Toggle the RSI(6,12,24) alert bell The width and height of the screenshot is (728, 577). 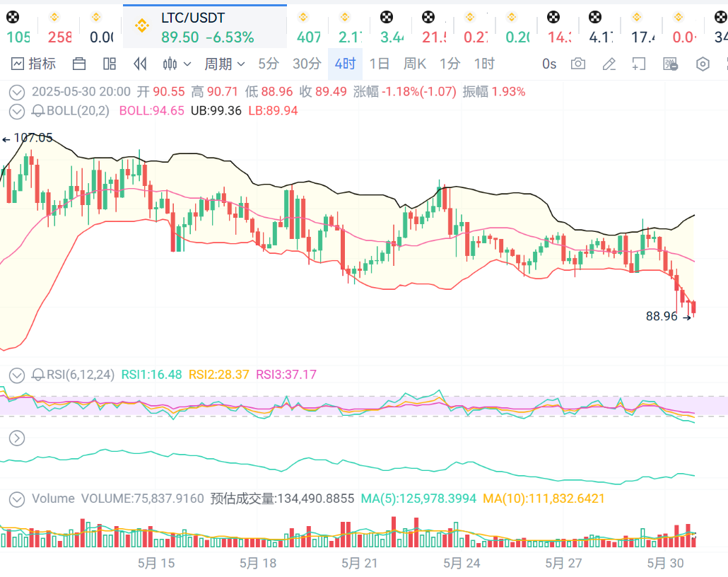[38, 375]
